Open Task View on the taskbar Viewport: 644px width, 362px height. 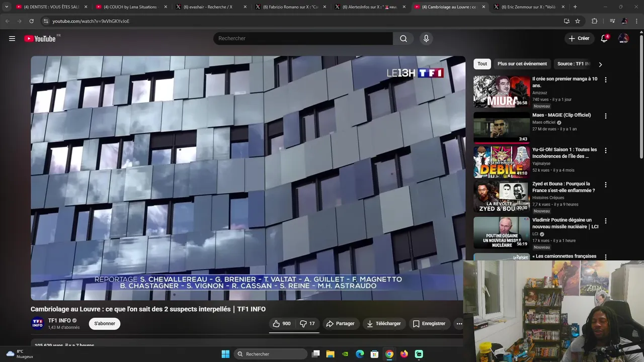(x=315, y=354)
